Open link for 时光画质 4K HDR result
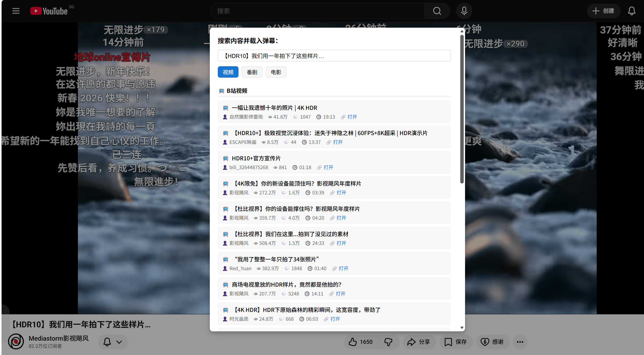 click(x=335, y=319)
